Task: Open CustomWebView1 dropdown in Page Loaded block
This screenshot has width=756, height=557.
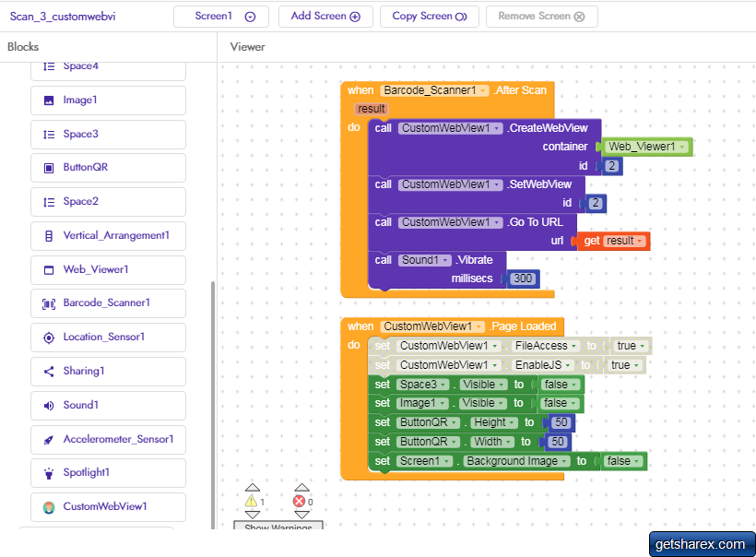Action: point(432,326)
